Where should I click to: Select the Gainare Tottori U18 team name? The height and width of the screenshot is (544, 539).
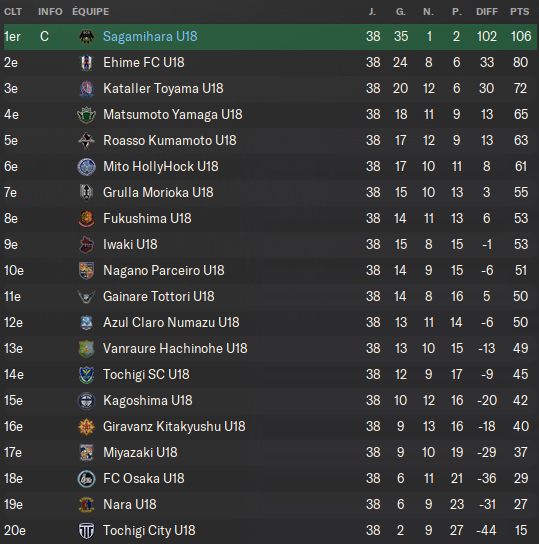[159, 297]
